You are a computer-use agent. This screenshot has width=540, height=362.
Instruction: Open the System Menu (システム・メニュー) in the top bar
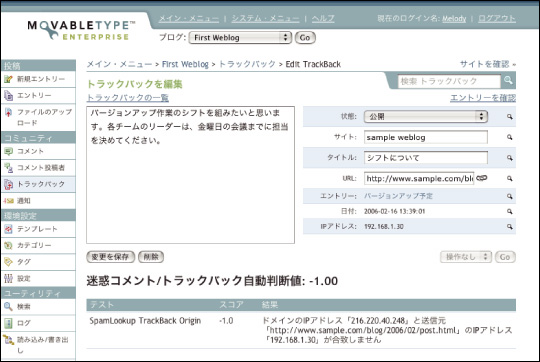(265, 18)
